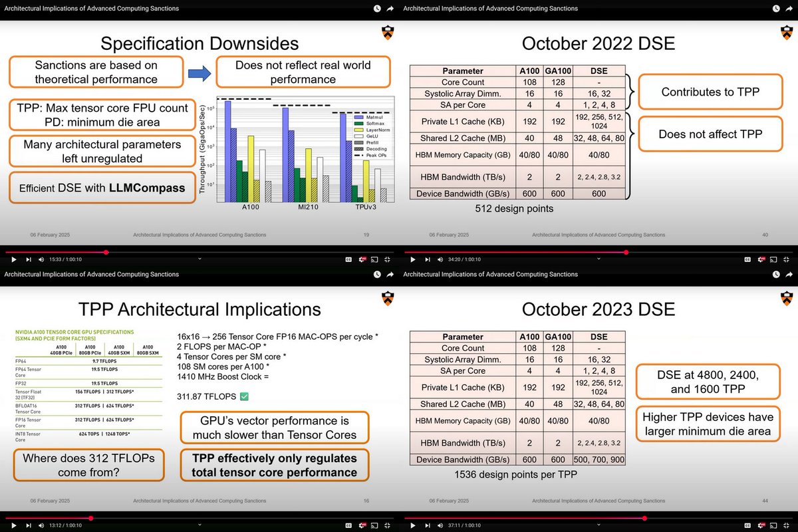Viewport: 798px width, 532px height.
Task: Cast the October 2023 DSE video
Action: (x=773, y=525)
